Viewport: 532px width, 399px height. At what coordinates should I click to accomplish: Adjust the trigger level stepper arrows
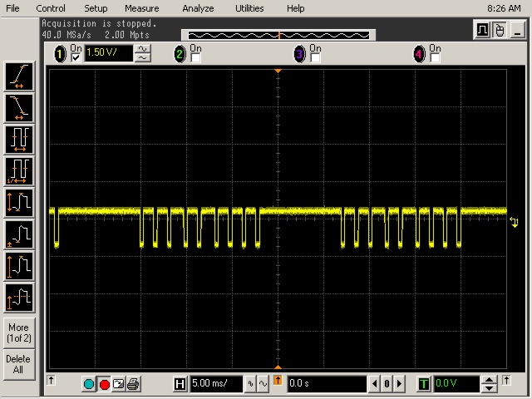click(490, 384)
